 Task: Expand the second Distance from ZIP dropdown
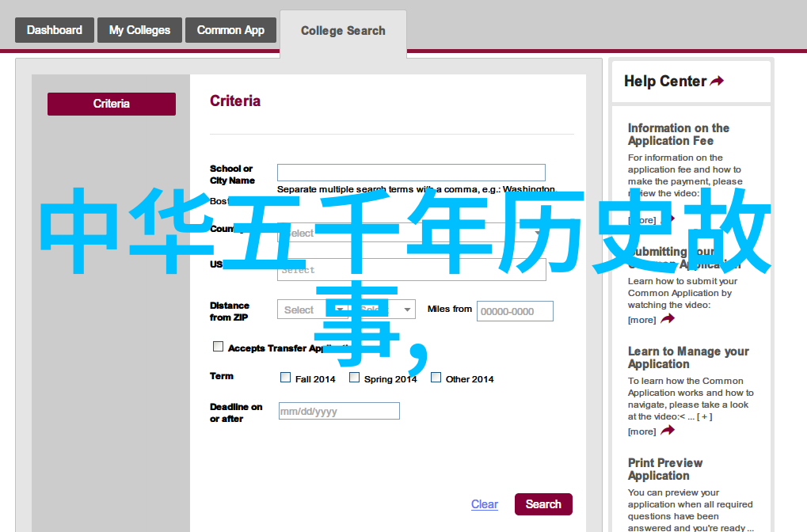(x=384, y=310)
